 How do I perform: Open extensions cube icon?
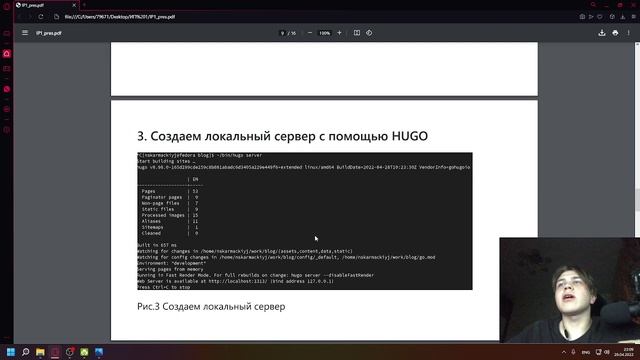pos(612,17)
